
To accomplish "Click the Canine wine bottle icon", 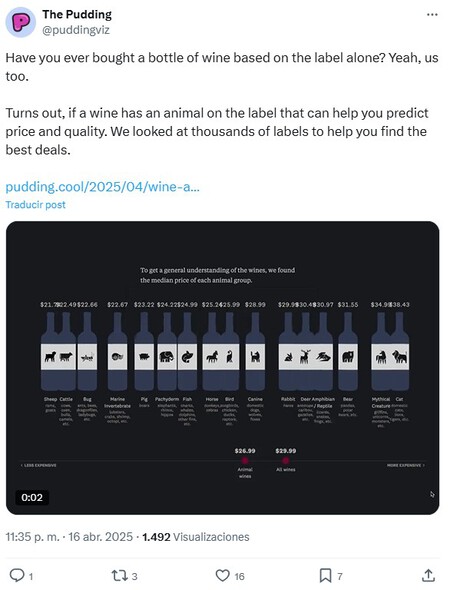I will pos(255,356).
